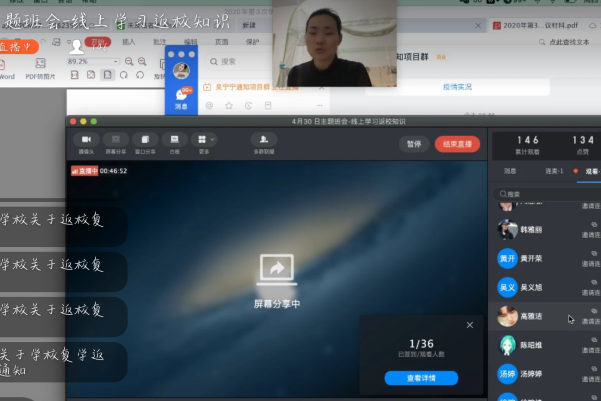Click the 黄开荣 avatar

pyautogui.click(x=507, y=258)
